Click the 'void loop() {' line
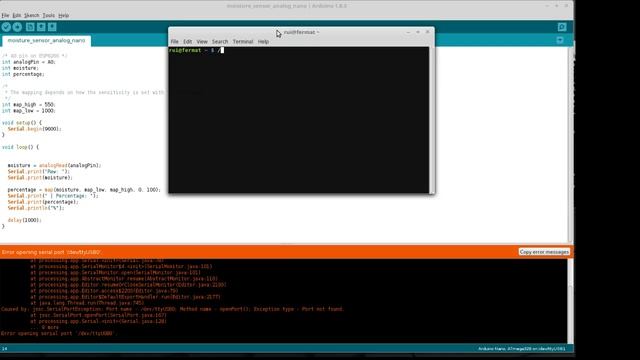Screen dimensions: 640x360 pyautogui.click(x=20, y=147)
